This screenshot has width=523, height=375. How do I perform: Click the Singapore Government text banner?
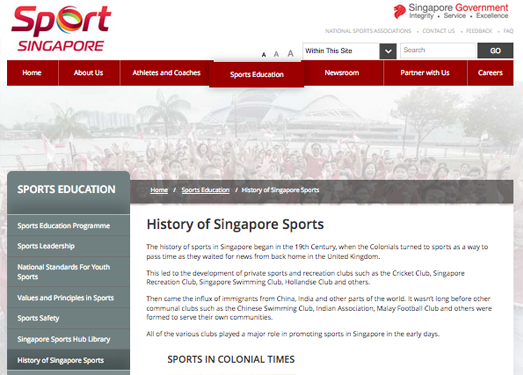point(458,11)
